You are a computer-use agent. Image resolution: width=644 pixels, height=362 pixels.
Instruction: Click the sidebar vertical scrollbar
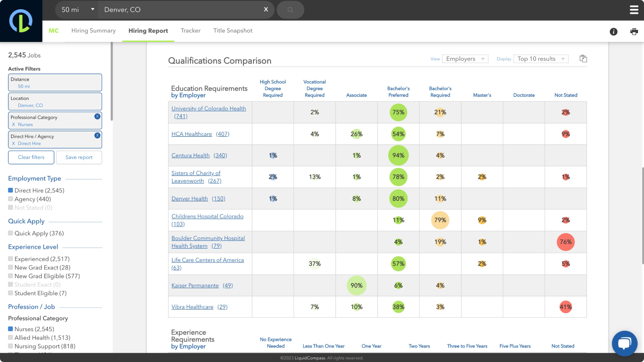112,82
